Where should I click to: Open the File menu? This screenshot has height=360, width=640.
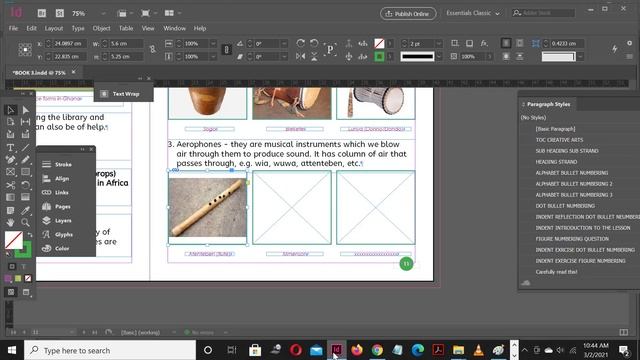(13, 28)
